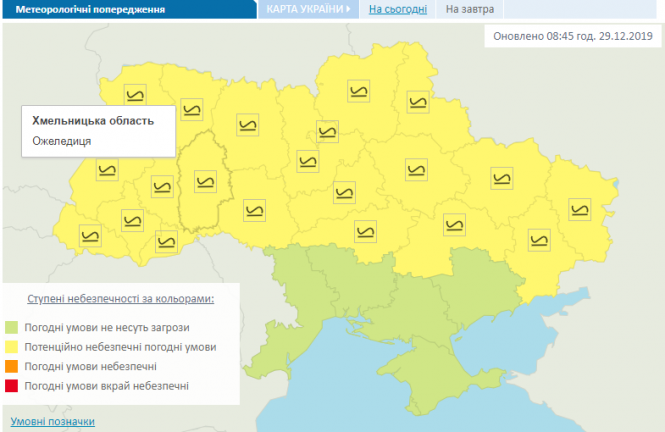Click the ice warning icon on Zhytomyr oblast
This screenshot has width=665, height=432.
[248, 125]
